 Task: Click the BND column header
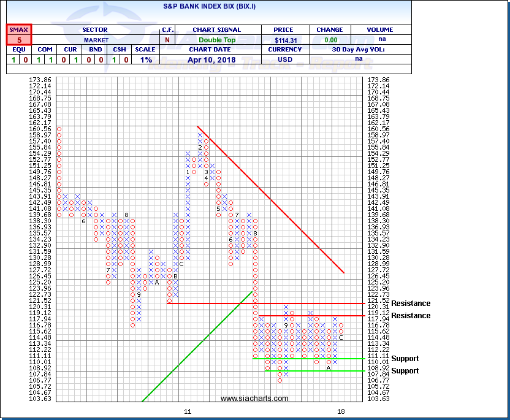click(97, 50)
